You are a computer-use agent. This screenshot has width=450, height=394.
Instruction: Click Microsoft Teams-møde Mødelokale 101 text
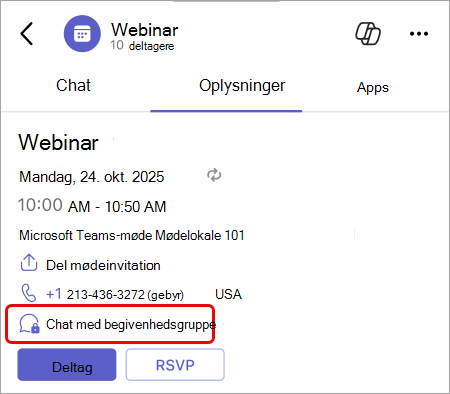pos(132,235)
